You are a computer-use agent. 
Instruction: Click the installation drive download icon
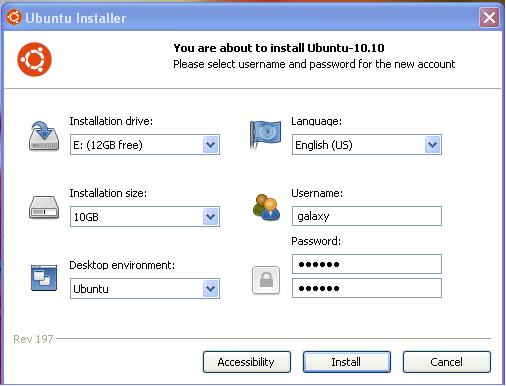[44, 136]
